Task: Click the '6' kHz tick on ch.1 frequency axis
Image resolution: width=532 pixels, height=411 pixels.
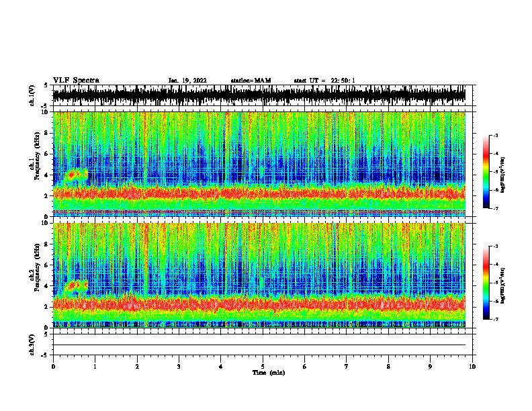Action: (47, 154)
